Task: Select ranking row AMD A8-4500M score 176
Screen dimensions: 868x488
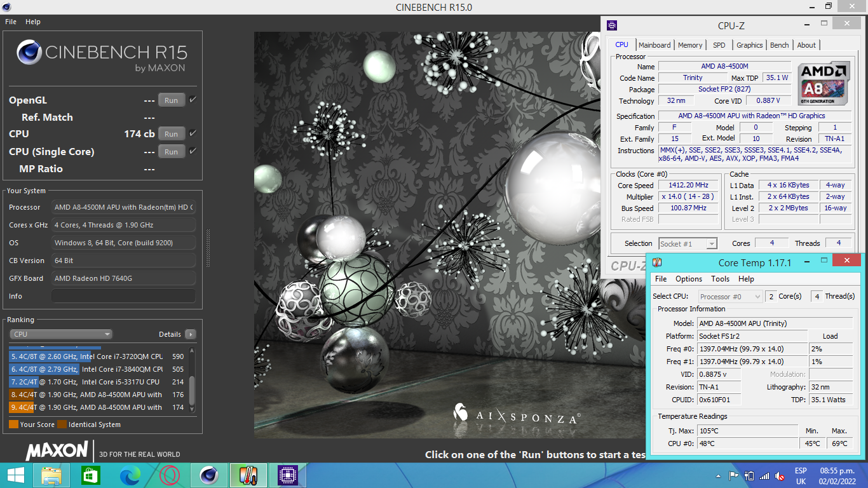Action: pyautogui.click(x=97, y=395)
